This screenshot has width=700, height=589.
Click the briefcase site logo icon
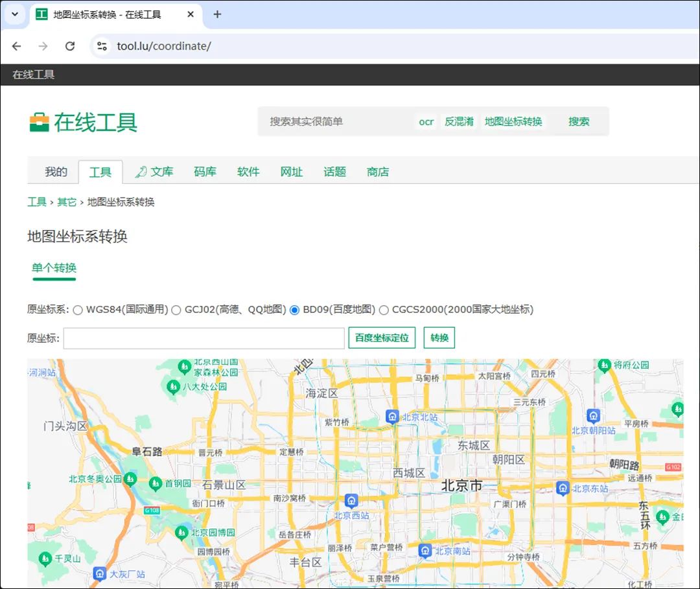40,122
